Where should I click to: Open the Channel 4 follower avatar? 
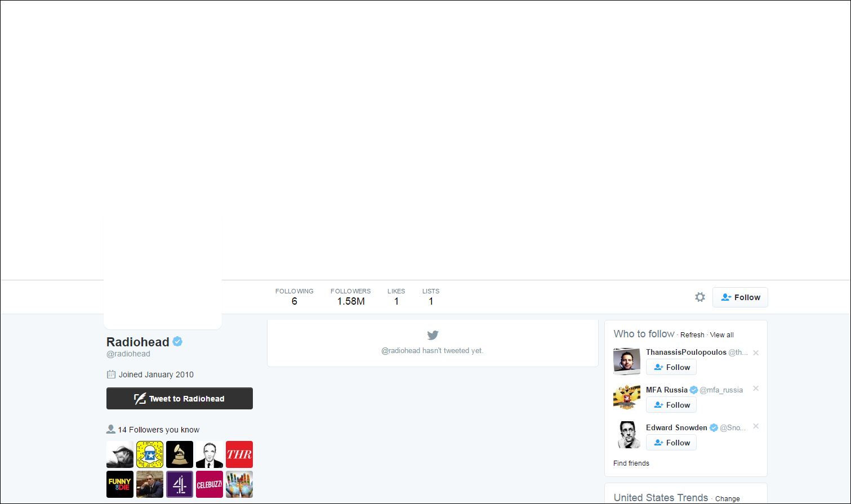(x=180, y=484)
